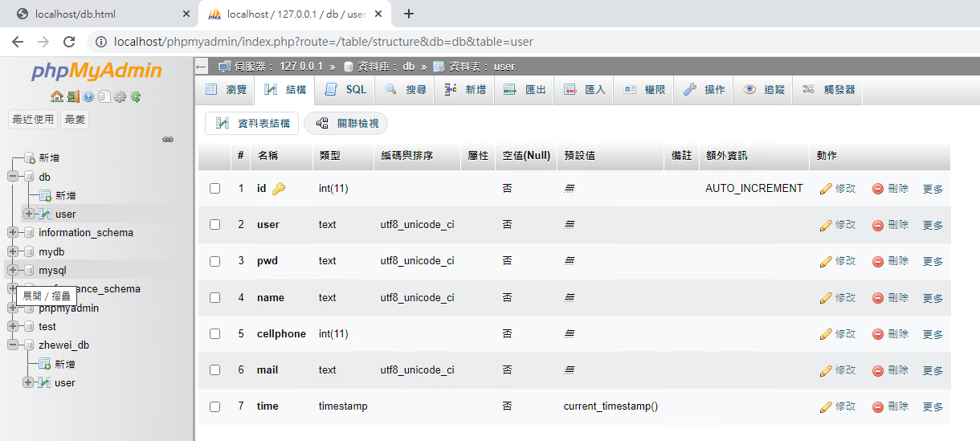Open navigation panel settings gear icon

coord(120,97)
